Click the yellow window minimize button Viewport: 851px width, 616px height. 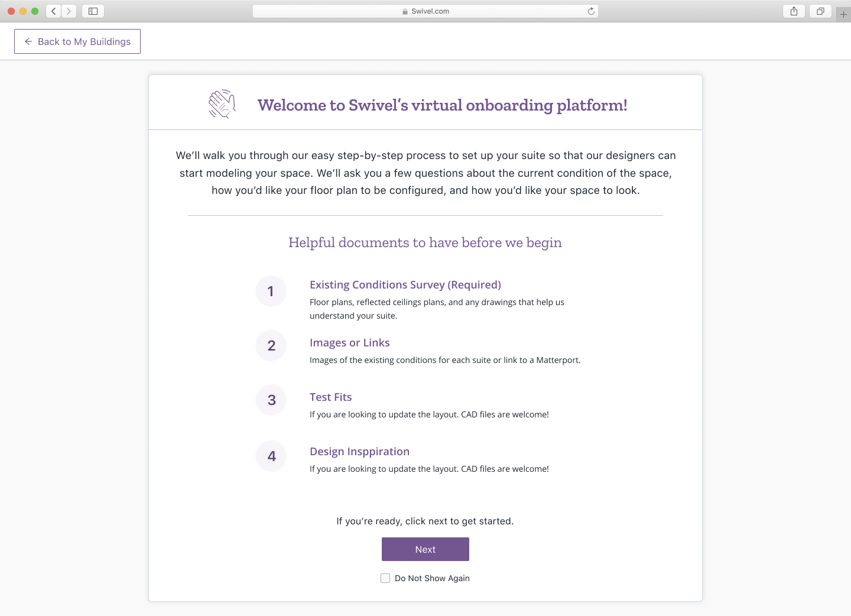[x=23, y=11]
